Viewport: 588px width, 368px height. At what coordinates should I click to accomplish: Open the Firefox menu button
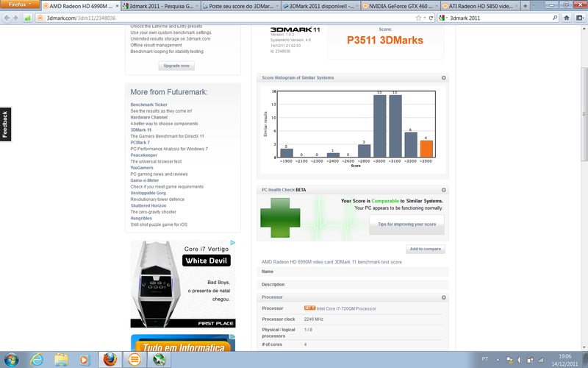[20, 4]
